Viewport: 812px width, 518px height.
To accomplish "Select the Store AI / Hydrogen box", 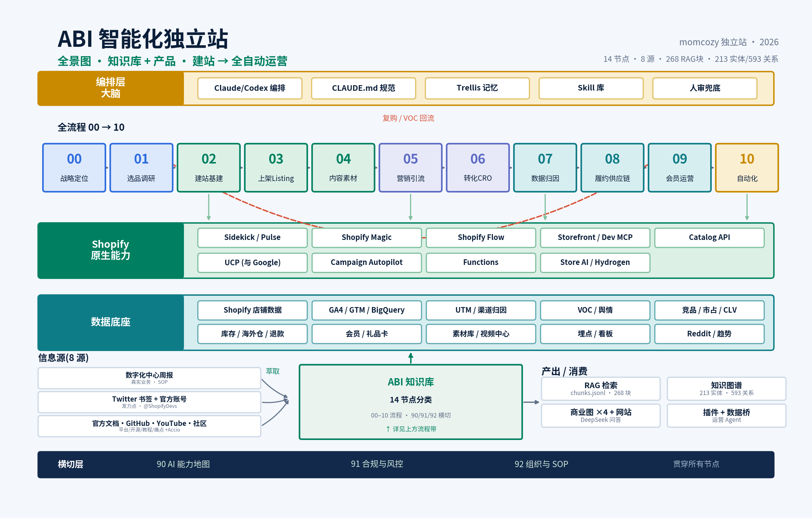I will [595, 262].
